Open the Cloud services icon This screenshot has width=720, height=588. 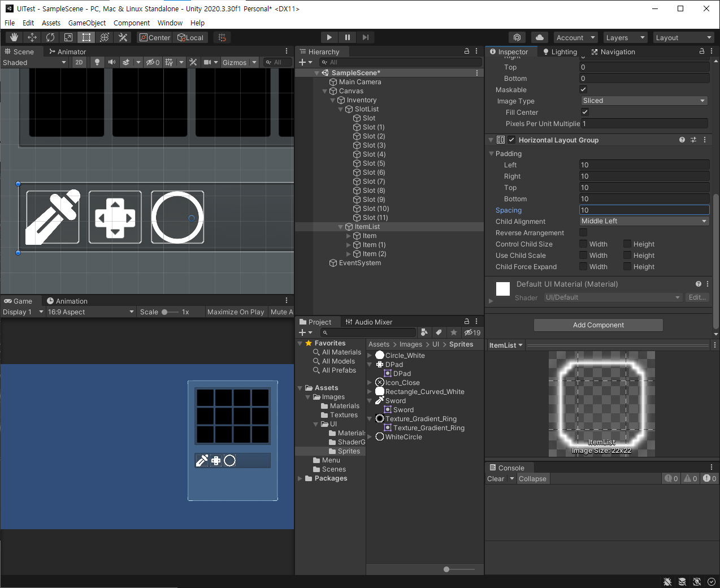(x=540, y=37)
